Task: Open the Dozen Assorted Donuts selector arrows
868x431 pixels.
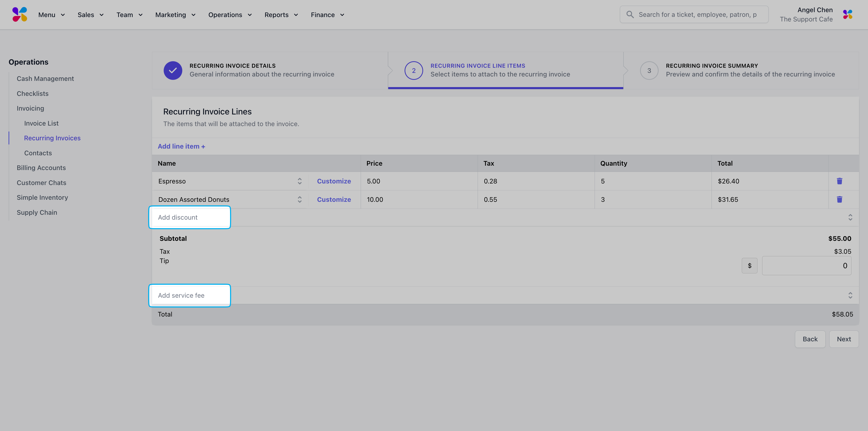Action: [x=299, y=199]
